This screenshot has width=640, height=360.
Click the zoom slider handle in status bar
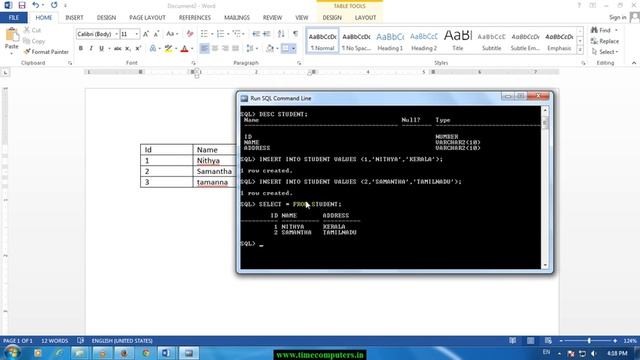(589, 340)
